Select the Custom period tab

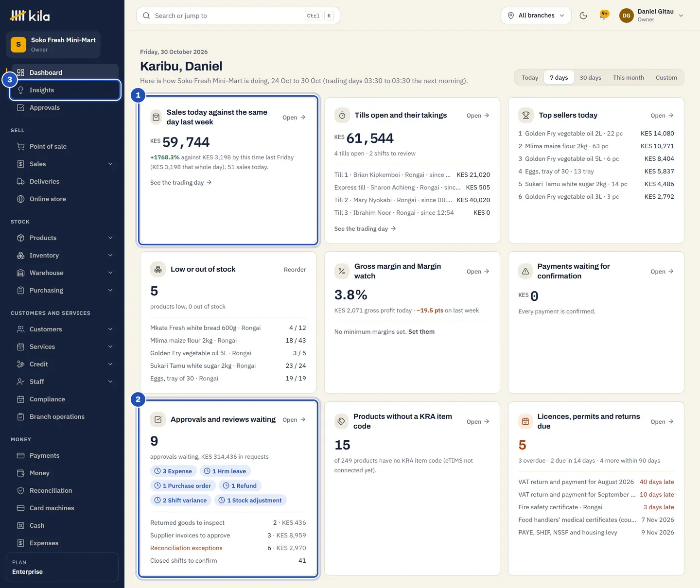point(666,77)
